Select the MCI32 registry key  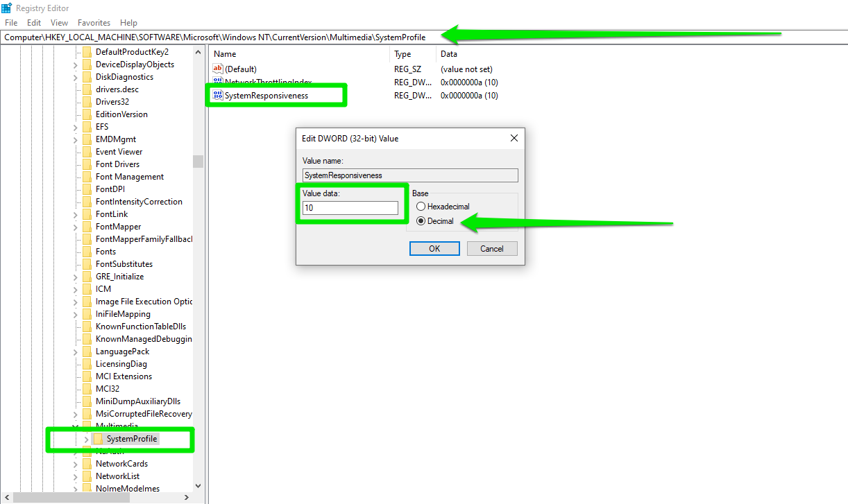(108, 389)
